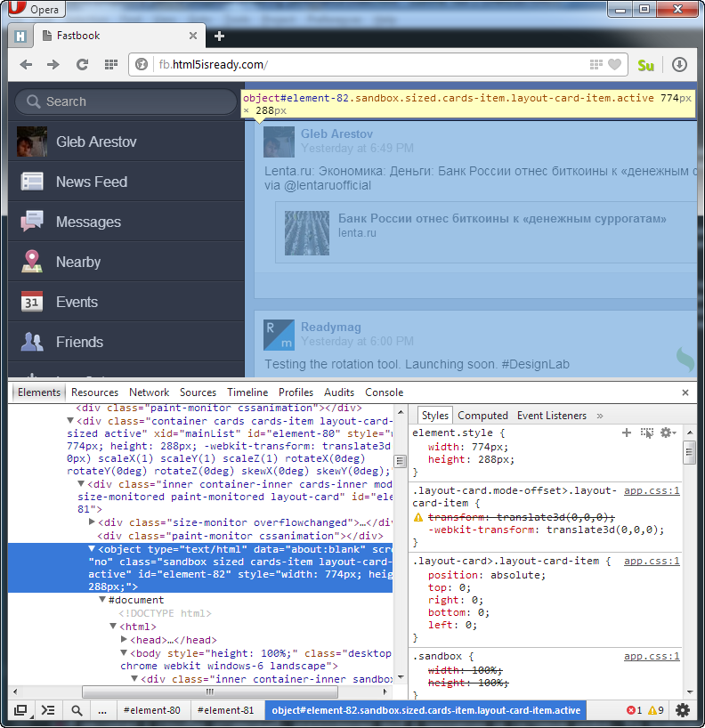The width and height of the screenshot is (705, 728).
Task: Open app.css:1 link for .sandbox rule
Action: 652,656
